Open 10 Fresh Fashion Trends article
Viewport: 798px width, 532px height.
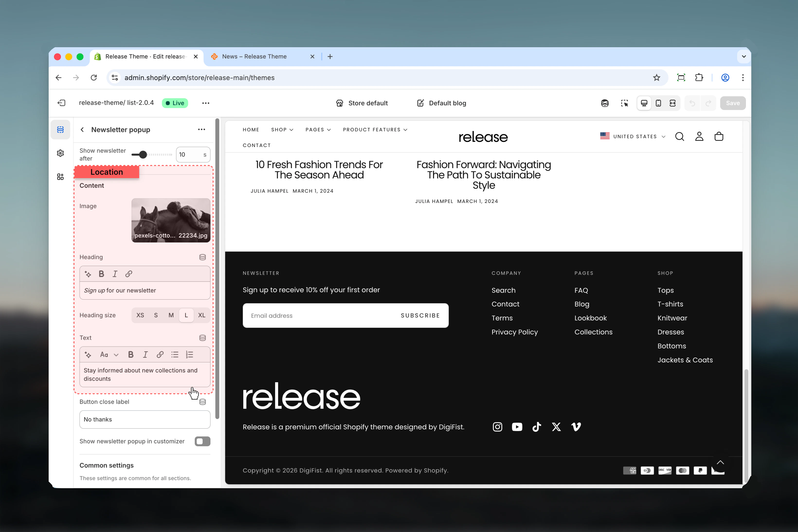click(x=319, y=170)
